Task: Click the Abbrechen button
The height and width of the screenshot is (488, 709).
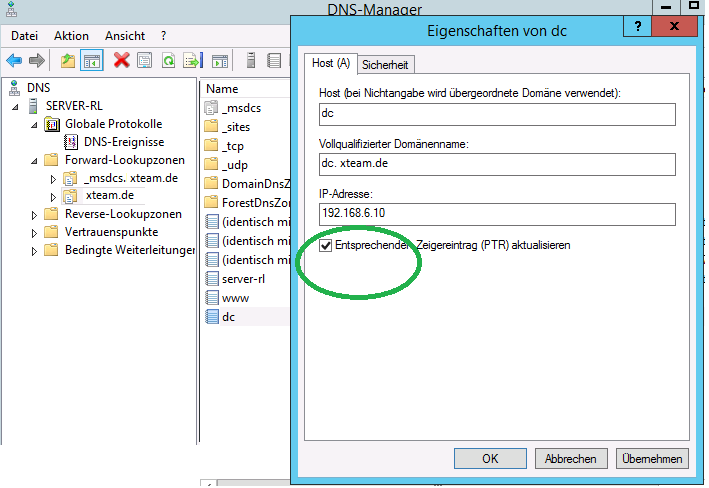Action: [571, 459]
